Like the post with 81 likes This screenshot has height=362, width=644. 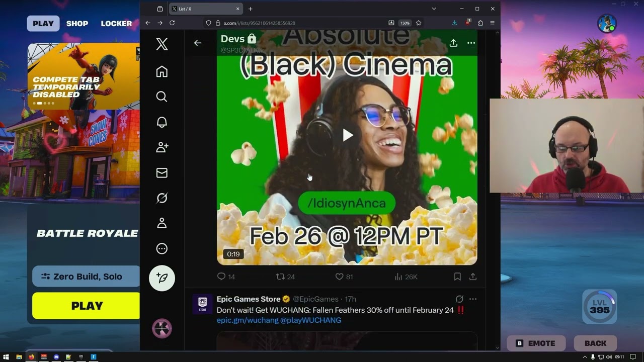[x=344, y=277]
